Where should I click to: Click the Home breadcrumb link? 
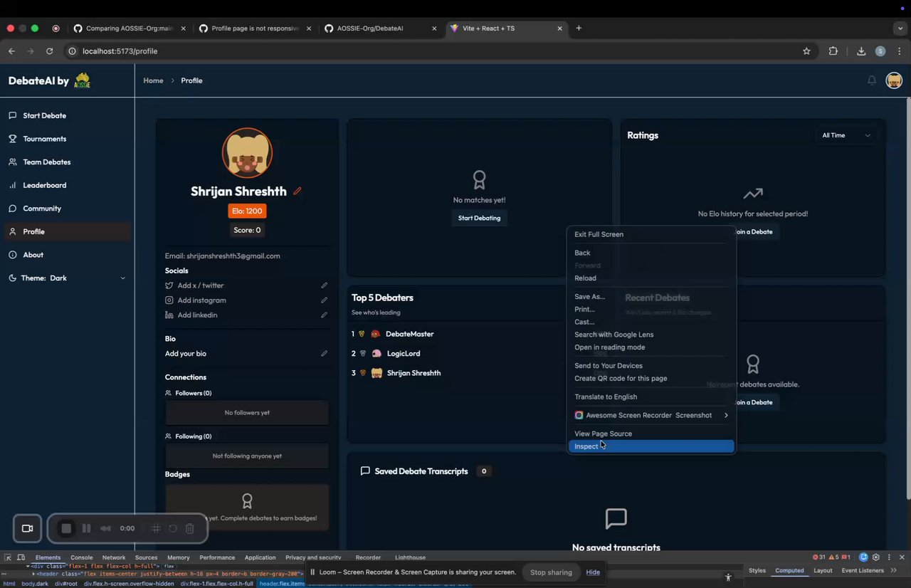[153, 80]
